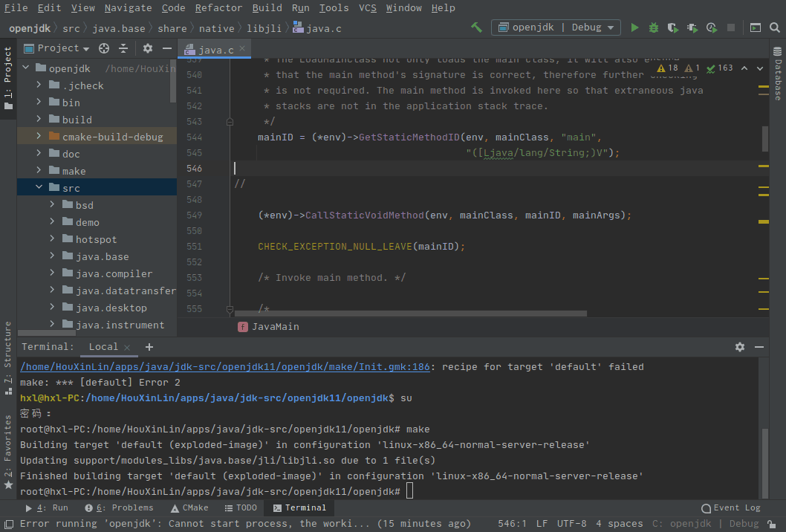Click the Build hammer icon
The width and height of the screenshot is (786, 532).
point(476,27)
